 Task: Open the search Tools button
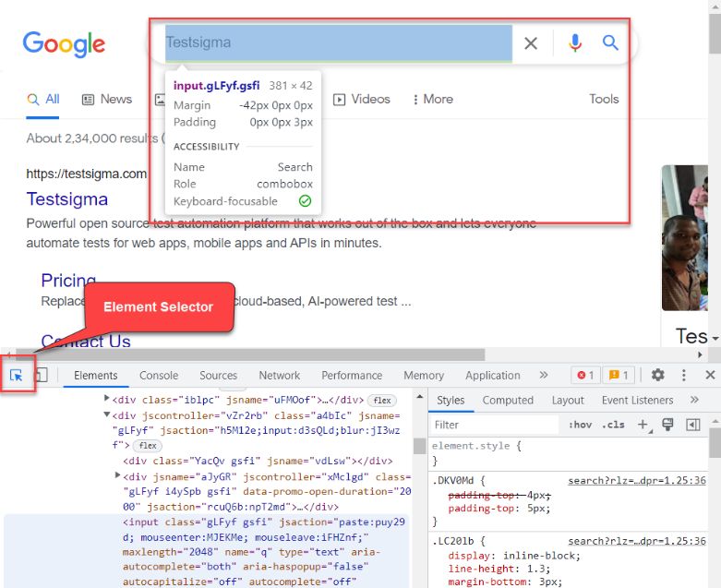604,100
